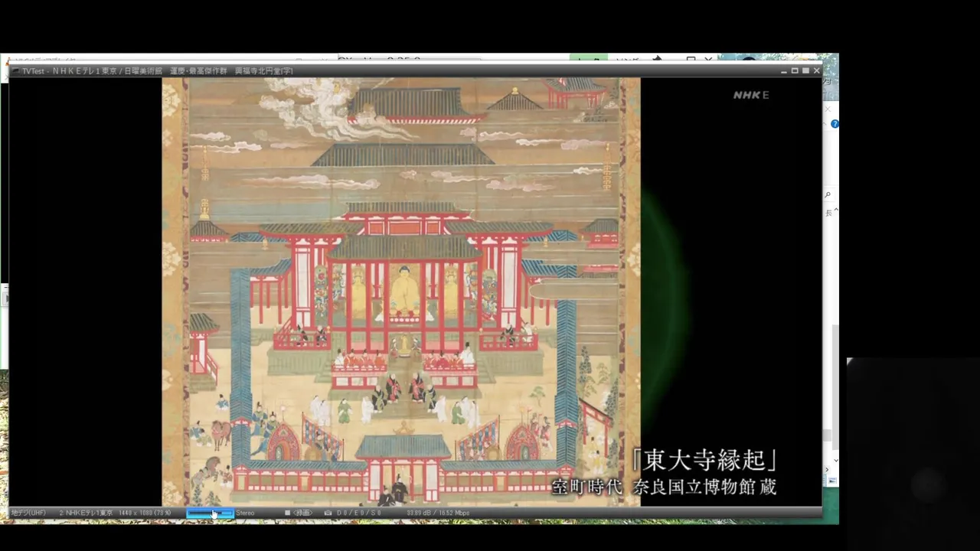Switch the Stereo audio mode indicator

[246, 513]
